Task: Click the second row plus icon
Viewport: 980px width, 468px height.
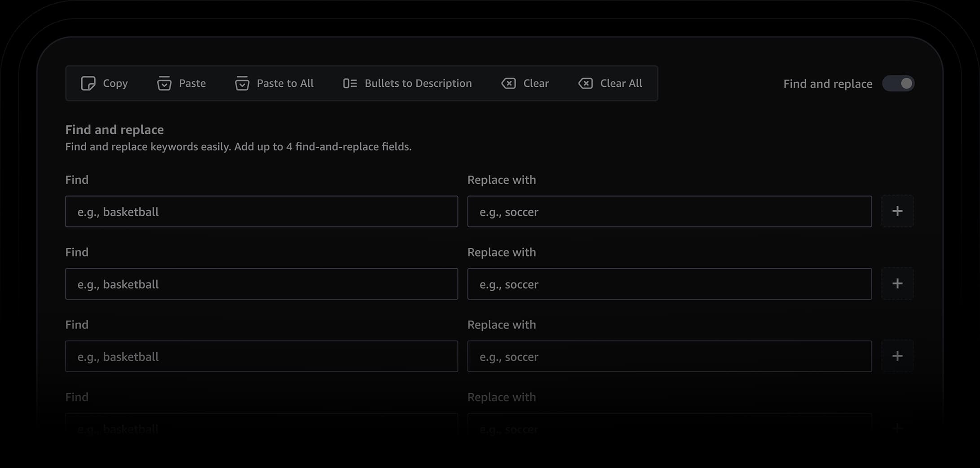Action: pos(897,283)
